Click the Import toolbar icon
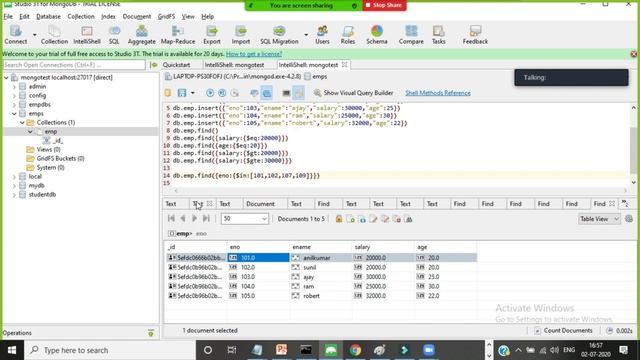The image size is (640, 360). [240, 34]
